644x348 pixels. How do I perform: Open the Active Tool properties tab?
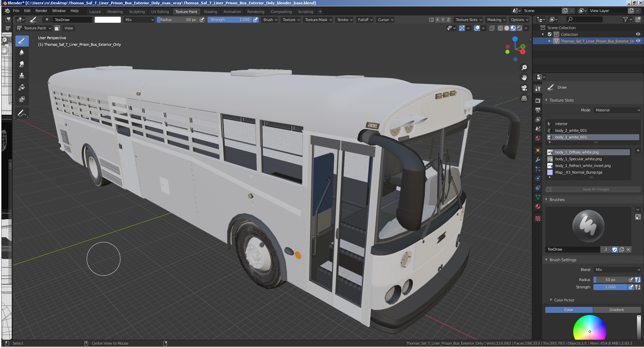538,89
